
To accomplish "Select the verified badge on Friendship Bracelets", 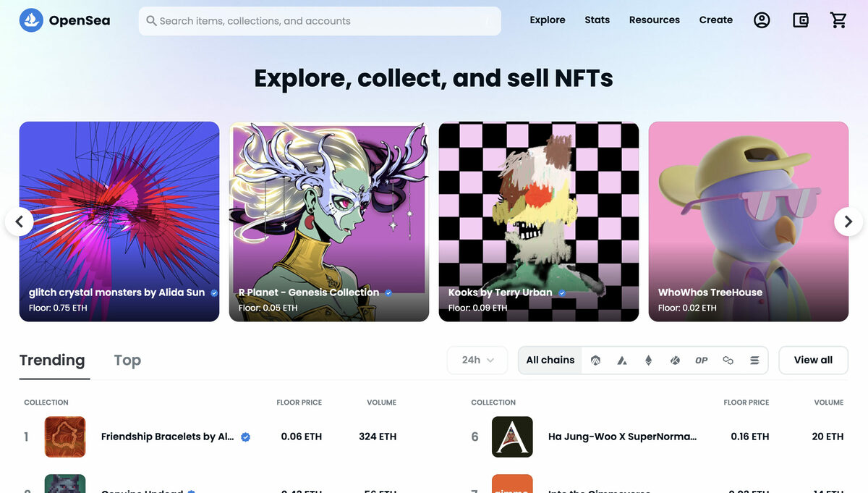I will tap(245, 437).
